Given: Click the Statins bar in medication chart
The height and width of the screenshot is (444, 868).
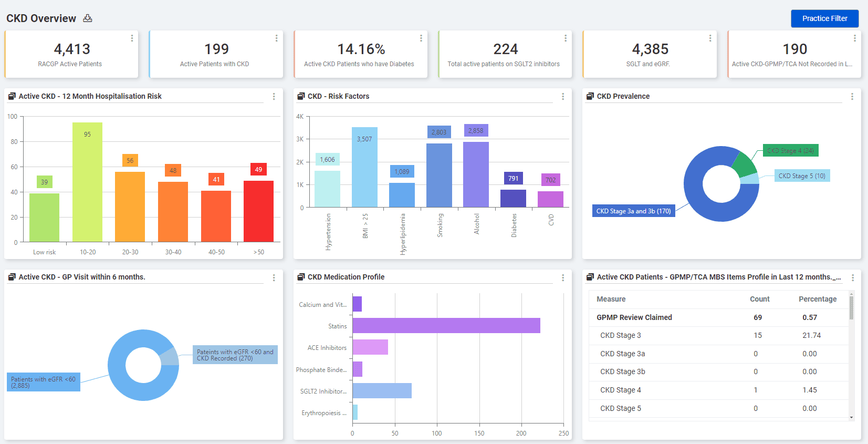Looking at the screenshot, I should tap(446, 326).
